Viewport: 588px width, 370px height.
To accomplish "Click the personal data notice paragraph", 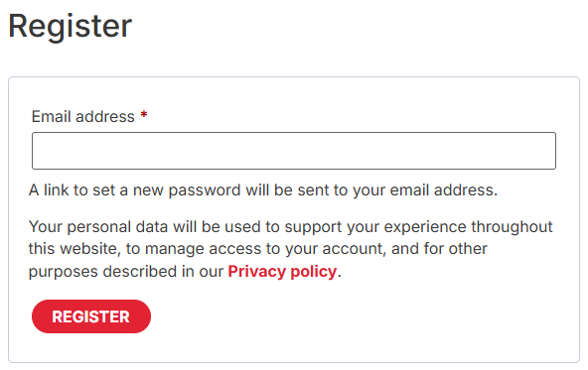I will [x=291, y=249].
